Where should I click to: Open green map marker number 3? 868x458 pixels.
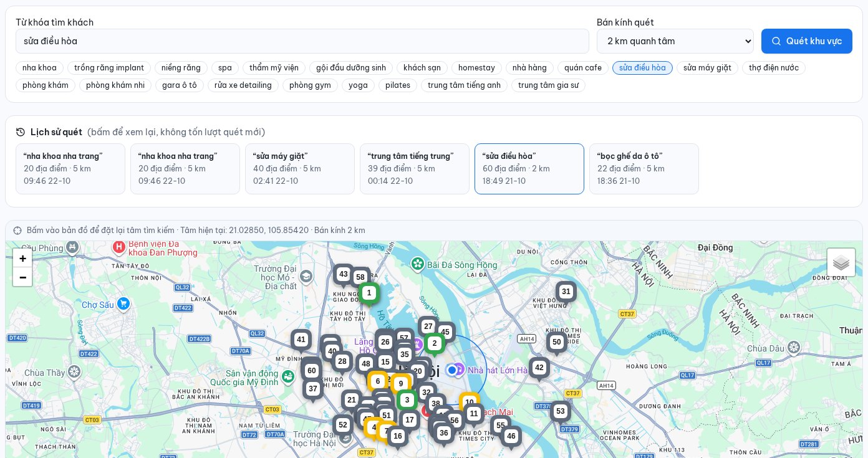pos(407,400)
